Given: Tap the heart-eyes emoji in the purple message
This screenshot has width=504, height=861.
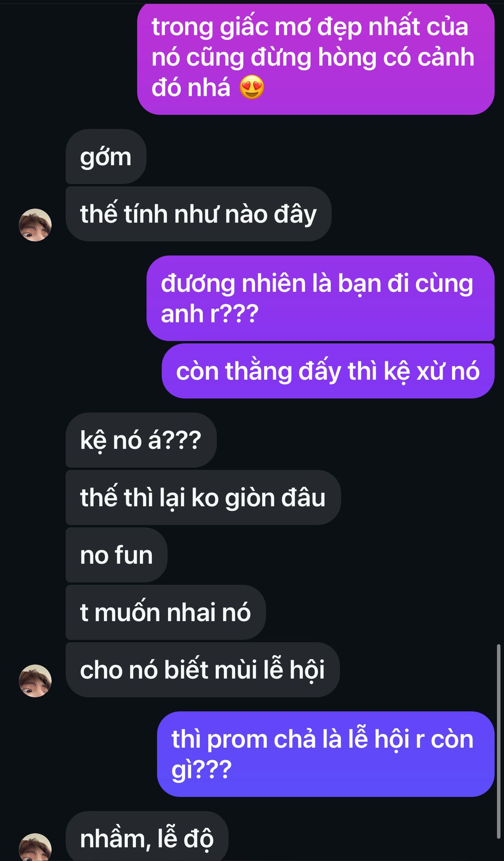Looking at the screenshot, I should 252,87.
